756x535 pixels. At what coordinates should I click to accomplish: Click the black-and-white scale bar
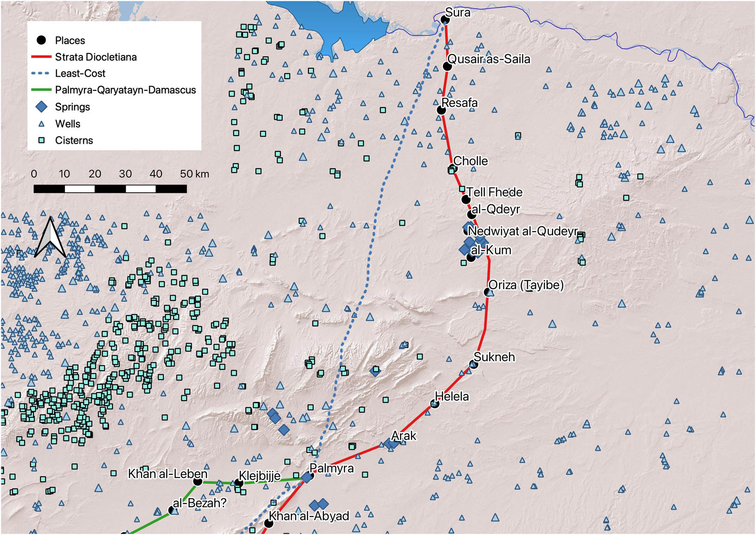pos(110,189)
